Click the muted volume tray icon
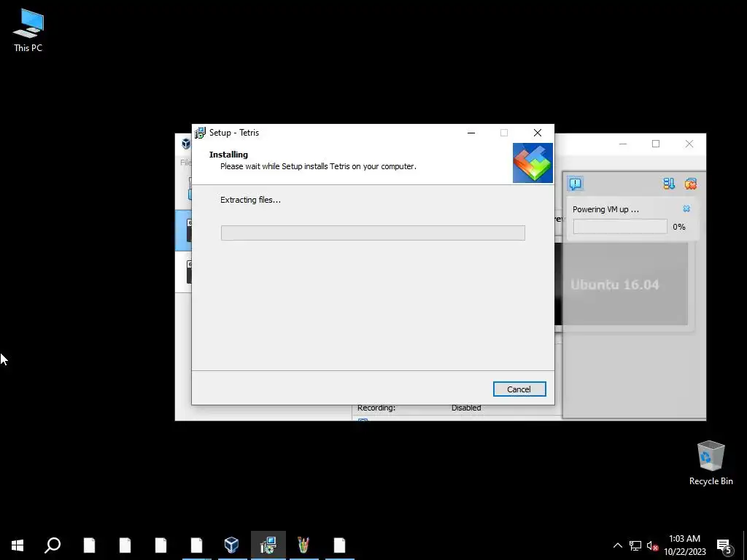 coord(652,545)
